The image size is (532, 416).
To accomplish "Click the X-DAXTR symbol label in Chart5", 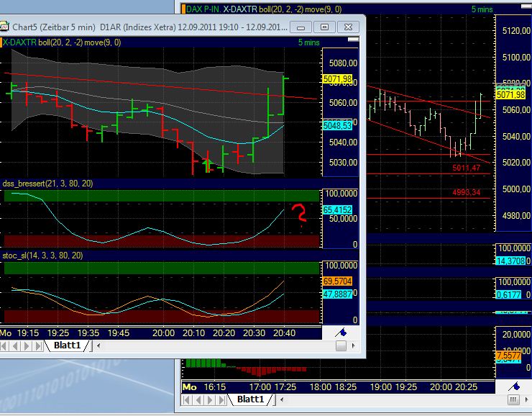I will click(x=19, y=42).
